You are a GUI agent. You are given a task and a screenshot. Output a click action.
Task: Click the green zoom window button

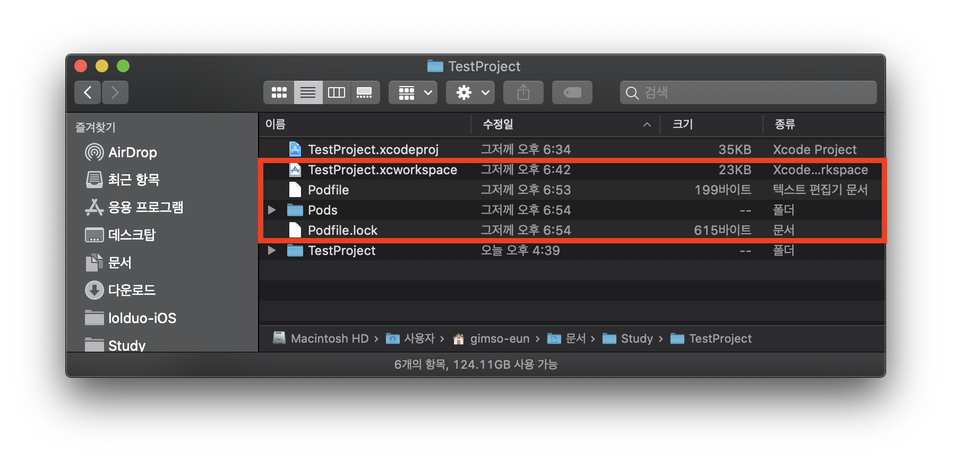(123, 66)
